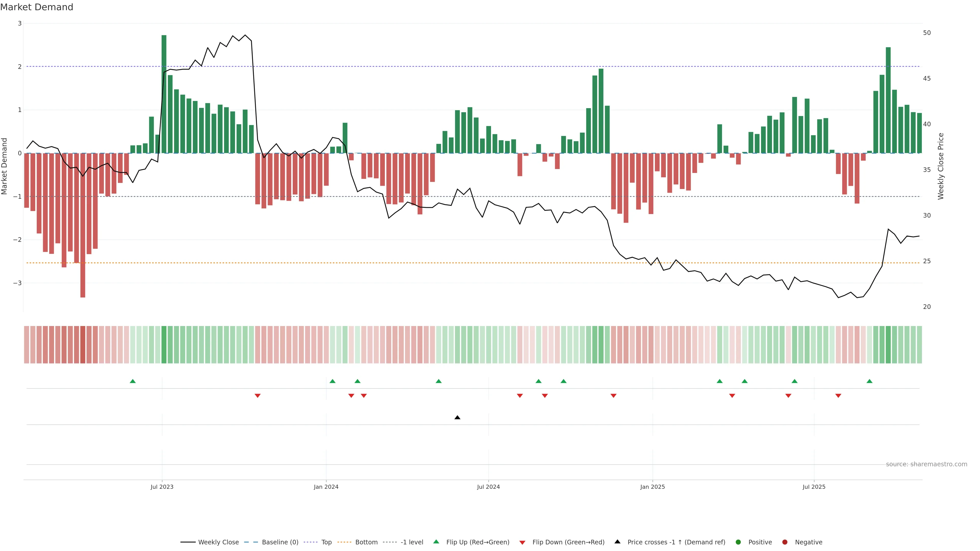Click the black price-cross triangle marker on chart
980x551 pixels.
click(x=457, y=418)
